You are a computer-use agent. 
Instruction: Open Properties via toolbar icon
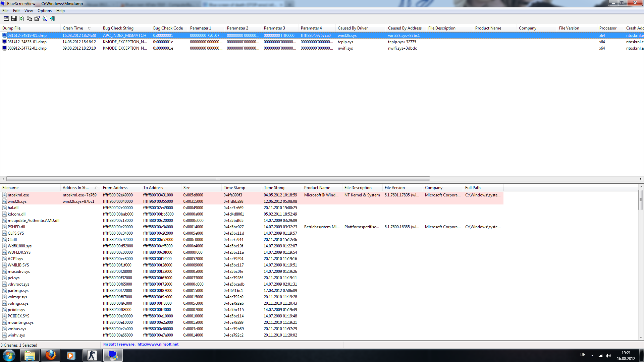37,19
